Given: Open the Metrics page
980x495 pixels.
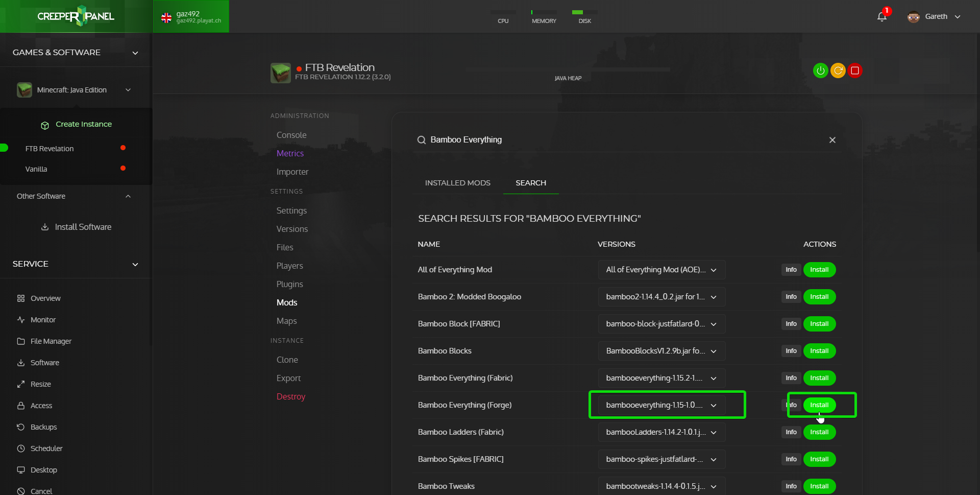Looking at the screenshot, I should 290,153.
